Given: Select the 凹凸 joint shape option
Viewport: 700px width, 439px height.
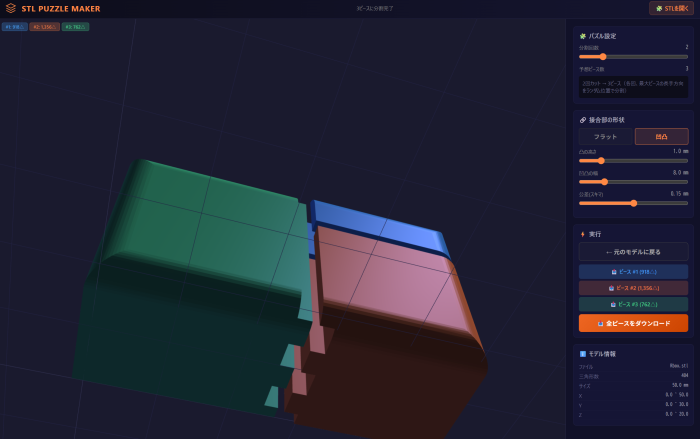Looking at the screenshot, I should (661, 136).
